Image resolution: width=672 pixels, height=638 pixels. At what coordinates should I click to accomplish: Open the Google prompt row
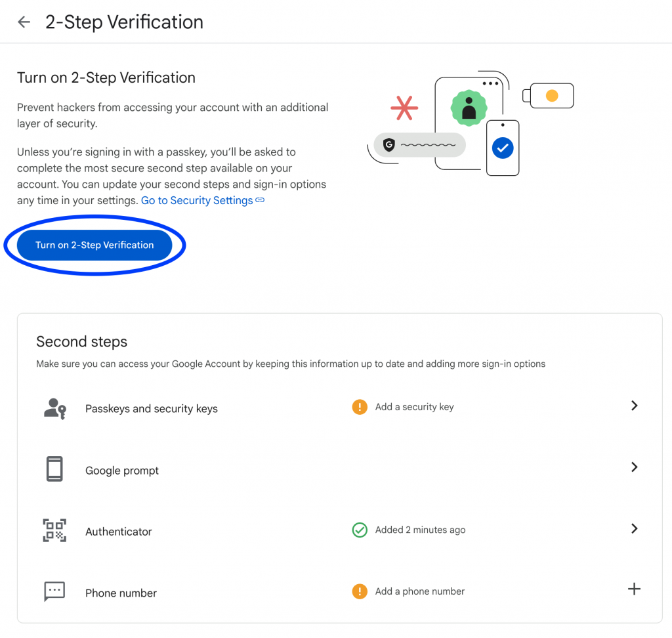(x=340, y=469)
